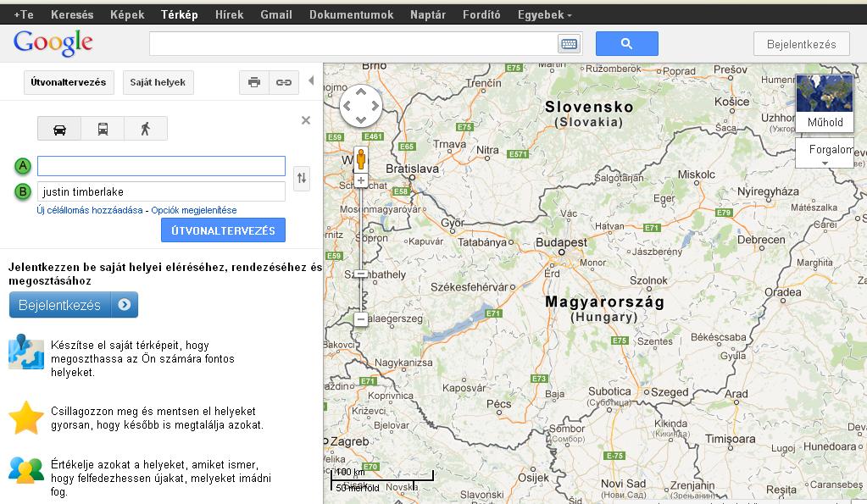Click Szeged label on the map
The image size is (867, 504).
(670, 392)
